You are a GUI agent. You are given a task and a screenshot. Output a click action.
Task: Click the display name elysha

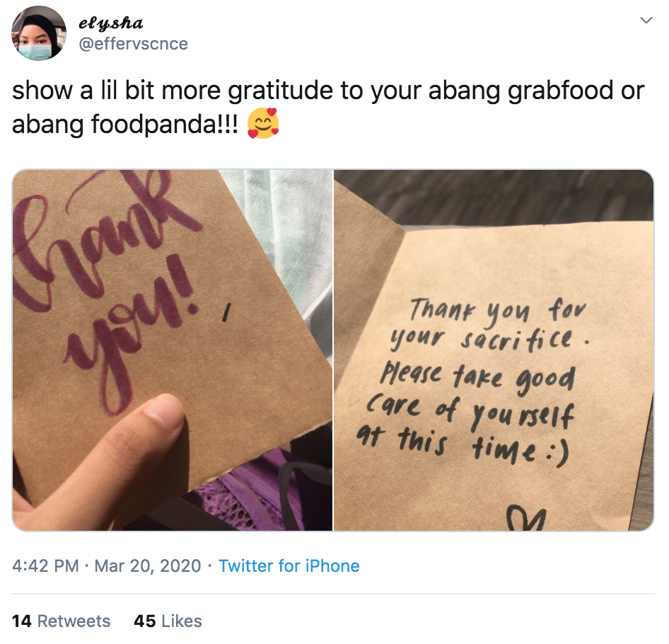pyautogui.click(x=110, y=23)
